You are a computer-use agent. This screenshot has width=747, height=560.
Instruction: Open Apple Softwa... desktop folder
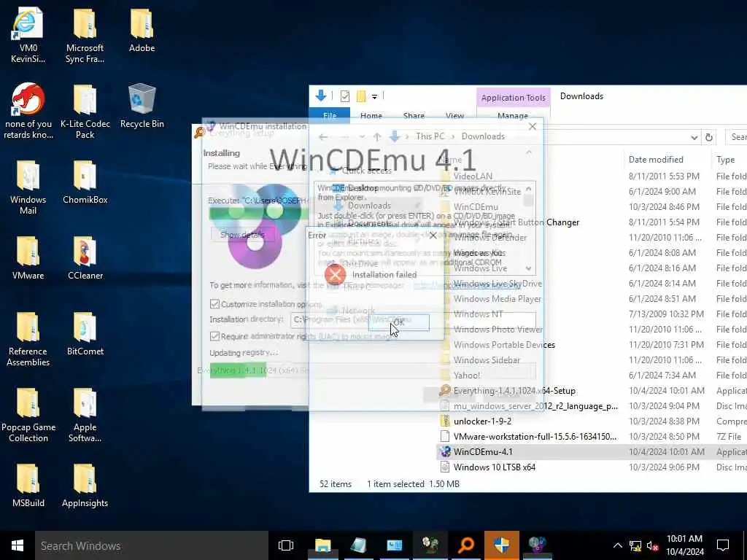coord(85,415)
